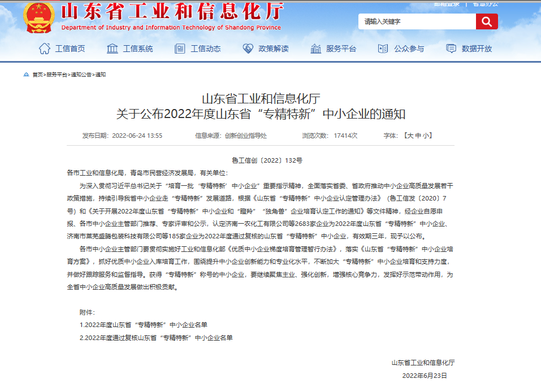
Task: Open the 数据开放 menu item
Action: point(477,49)
